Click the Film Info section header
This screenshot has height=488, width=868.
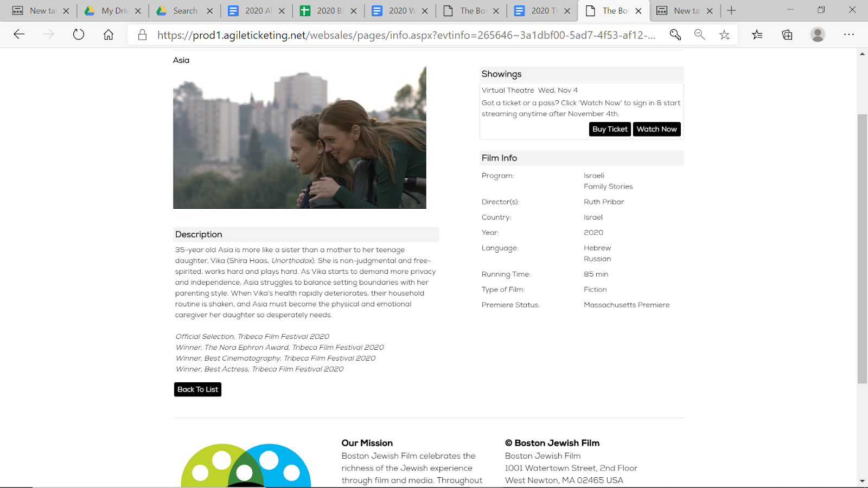(x=582, y=158)
